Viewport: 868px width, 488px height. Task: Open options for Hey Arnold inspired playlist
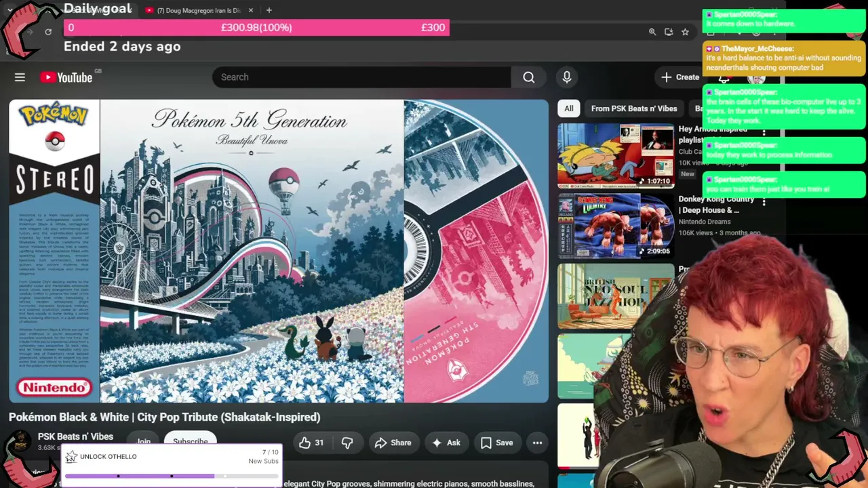(764, 133)
